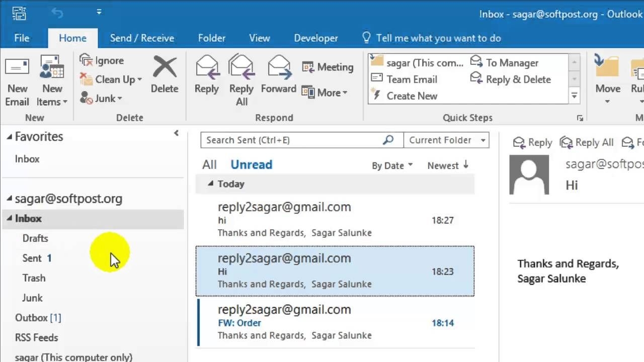Open the Sent folder
Viewport: 644px width, 362px height.
point(32,258)
